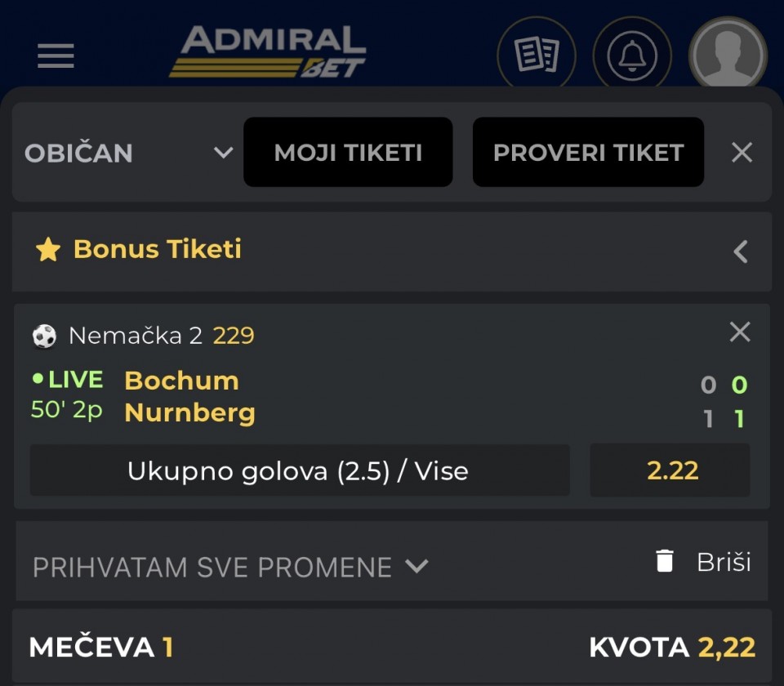This screenshot has height=686, width=784.
Task: Open Moji Tiketi tab
Action: [348, 153]
